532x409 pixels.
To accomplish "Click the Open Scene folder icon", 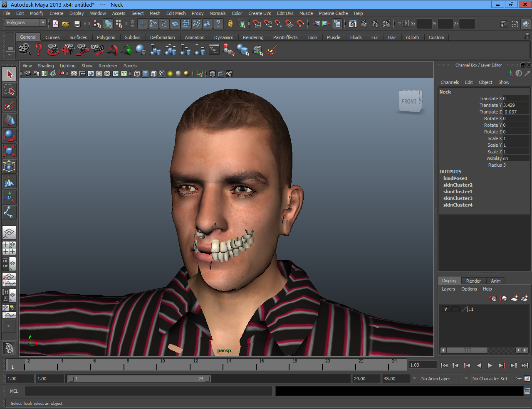I will (66, 24).
